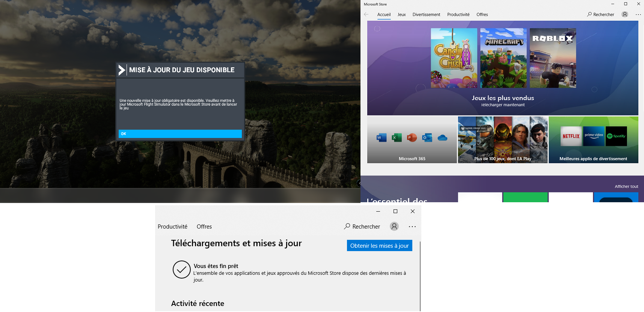
Task: Open three-dot menu in the Téléchargements window
Action: pos(412,227)
